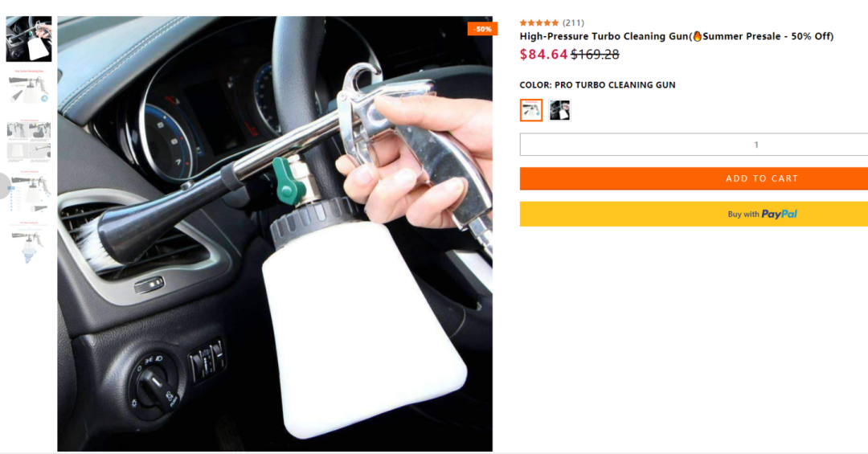Click the crossed-out $169.28 original price
The height and width of the screenshot is (454, 868).
pos(595,55)
